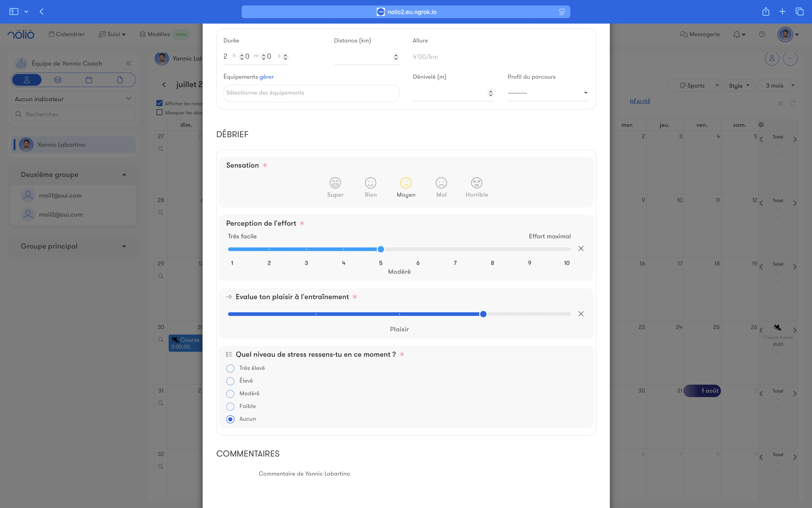Select the Horrible sensation face
The width and height of the screenshot is (812, 508).
(476, 183)
